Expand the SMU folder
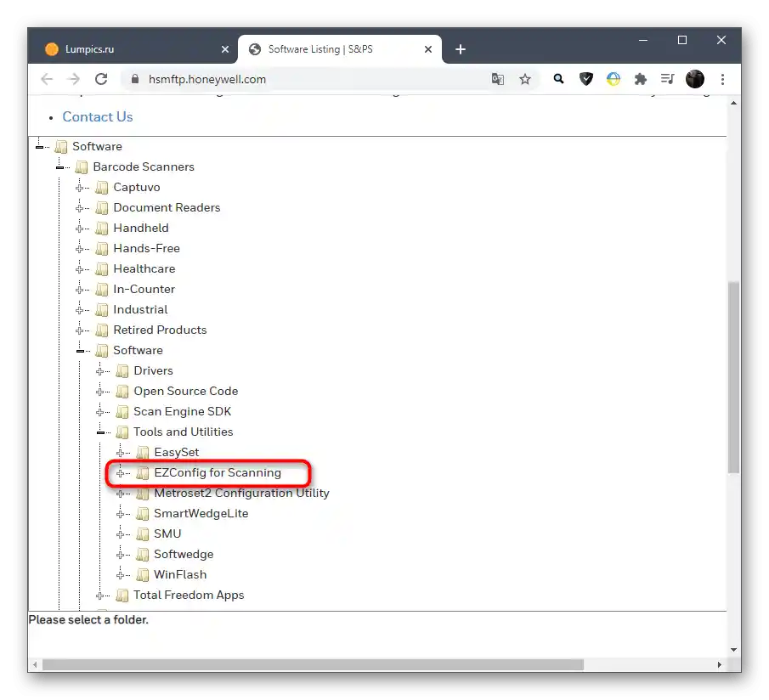769x700 pixels. tap(121, 534)
